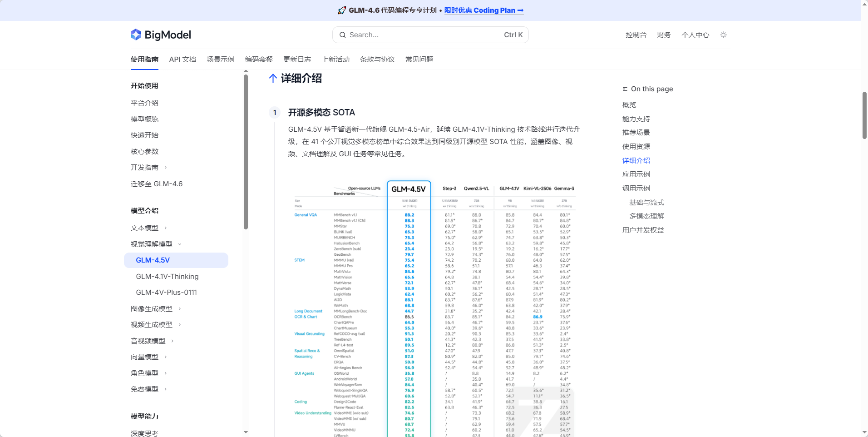Open the 条款与协议 tab
Screen dimensions: 868x437
[377, 60]
